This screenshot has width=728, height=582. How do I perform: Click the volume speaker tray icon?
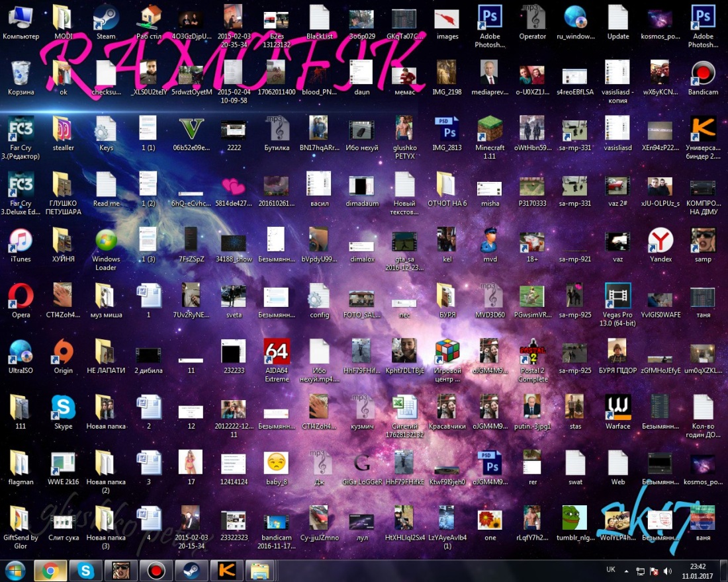click(x=667, y=570)
